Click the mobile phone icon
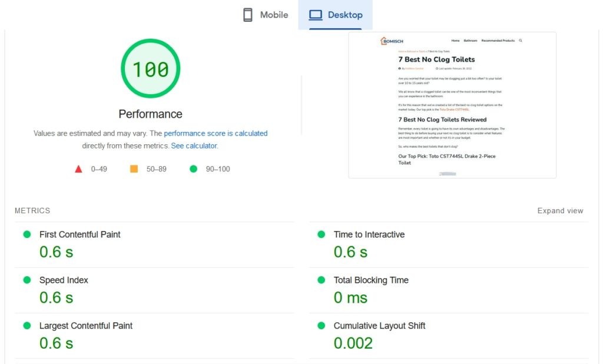 (x=248, y=15)
